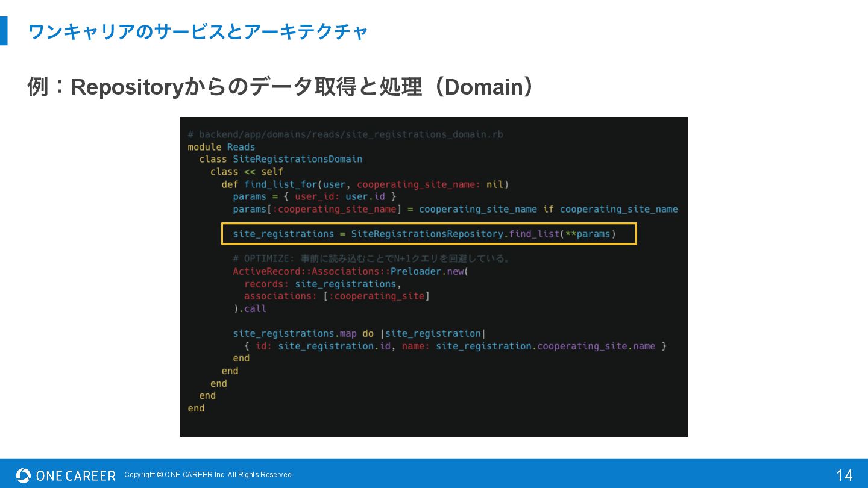Click the 'def find_list_for' method definition
The height and width of the screenshot is (488, 868).
point(365,184)
